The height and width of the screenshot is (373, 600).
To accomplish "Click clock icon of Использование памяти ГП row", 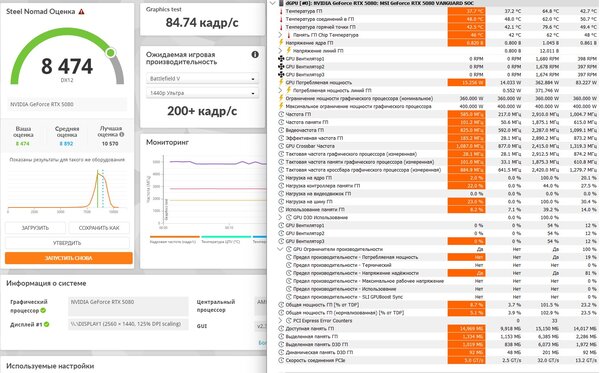I will coord(281,209).
